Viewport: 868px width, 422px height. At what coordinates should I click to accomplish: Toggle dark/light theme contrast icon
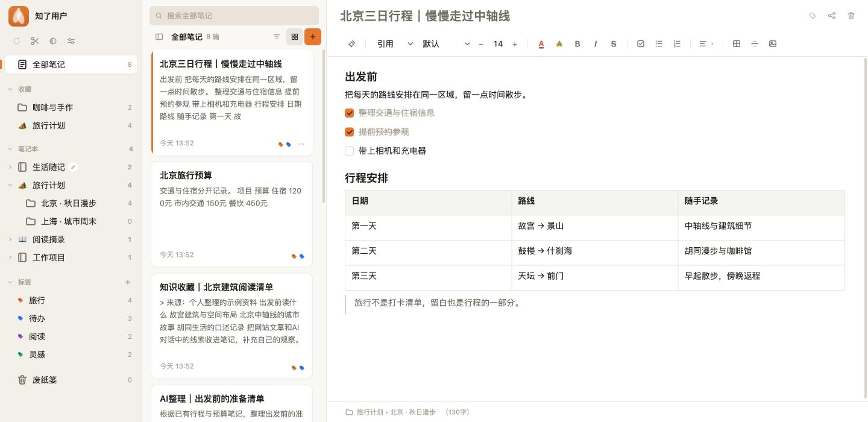click(53, 41)
